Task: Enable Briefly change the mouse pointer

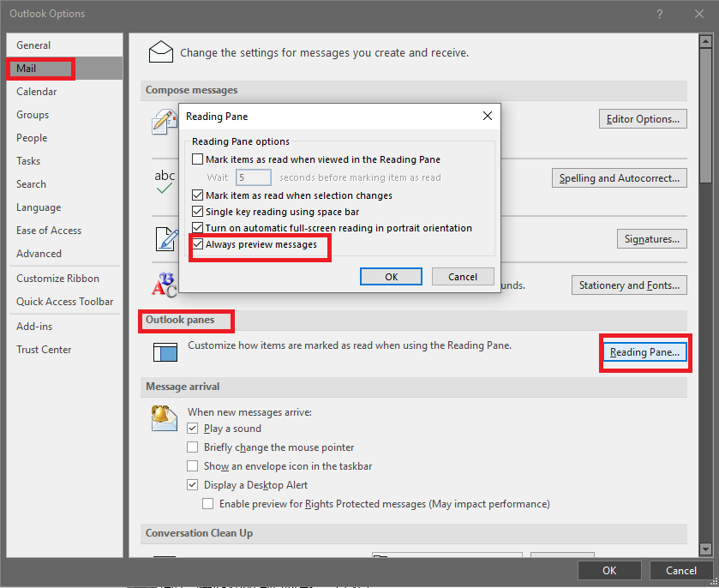Action: [192, 447]
